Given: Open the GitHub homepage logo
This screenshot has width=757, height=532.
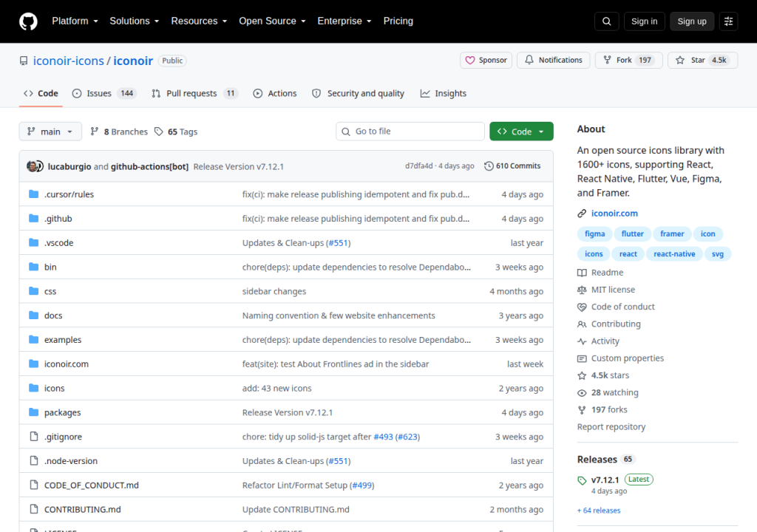Looking at the screenshot, I should coord(28,21).
